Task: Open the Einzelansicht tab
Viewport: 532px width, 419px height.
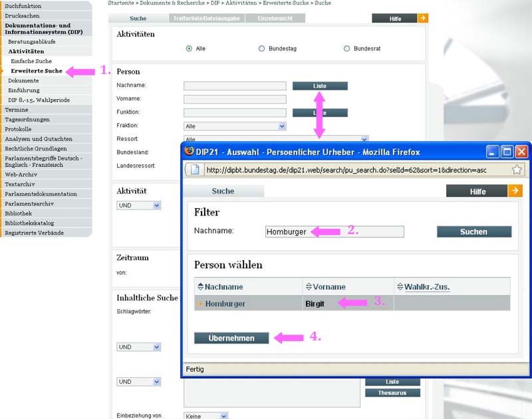Action: coord(275,19)
